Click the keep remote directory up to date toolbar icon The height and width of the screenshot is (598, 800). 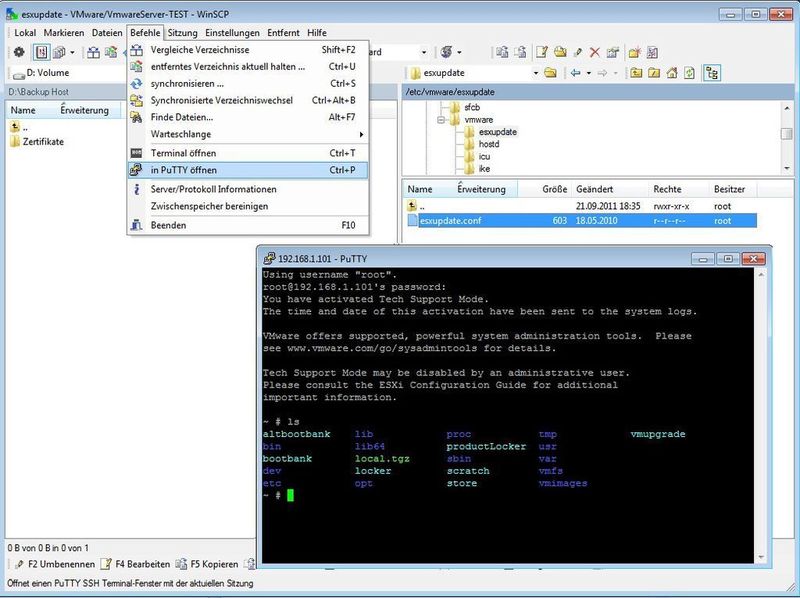pos(111,52)
